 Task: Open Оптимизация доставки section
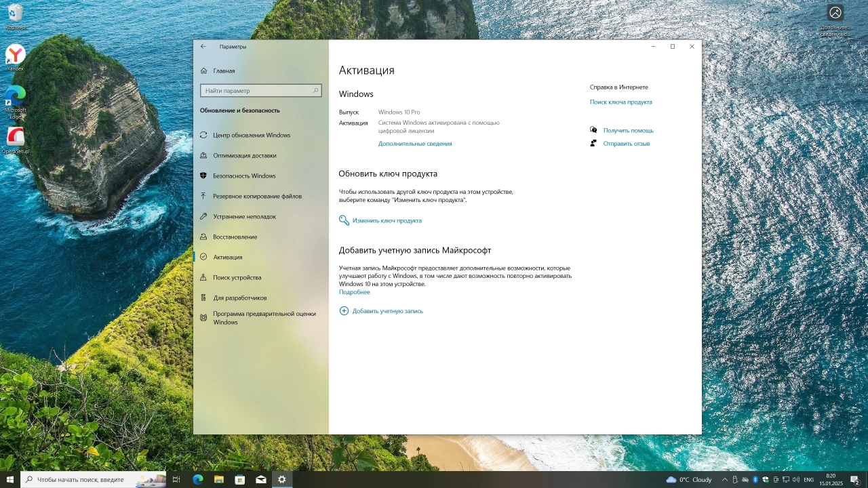click(261, 155)
